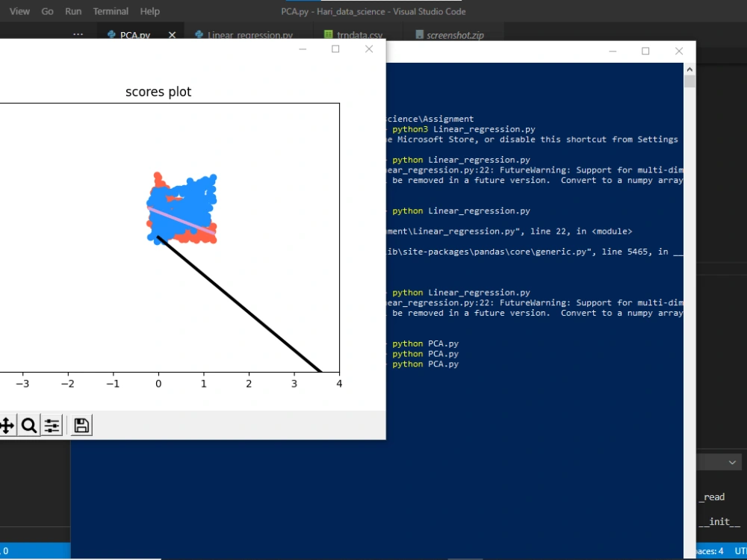Select the Pan tool in the plot toolbar
Image resolution: width=747 pixels, height=560 pixels.
click(x=7, y=425)
